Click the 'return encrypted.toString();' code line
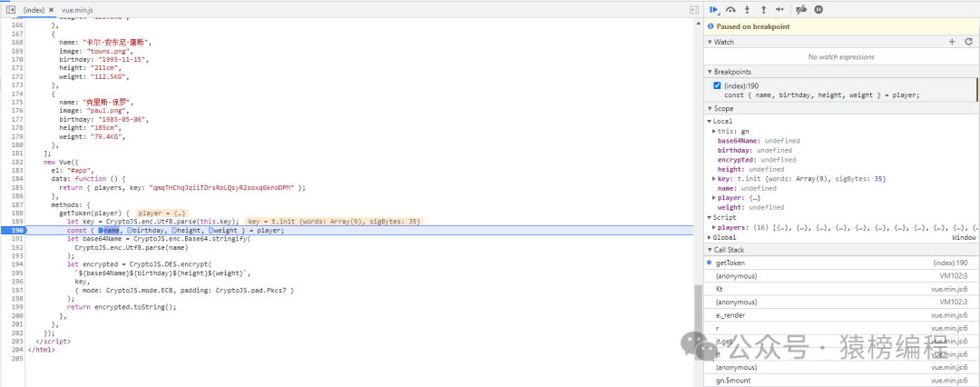 tap(122, 307)
